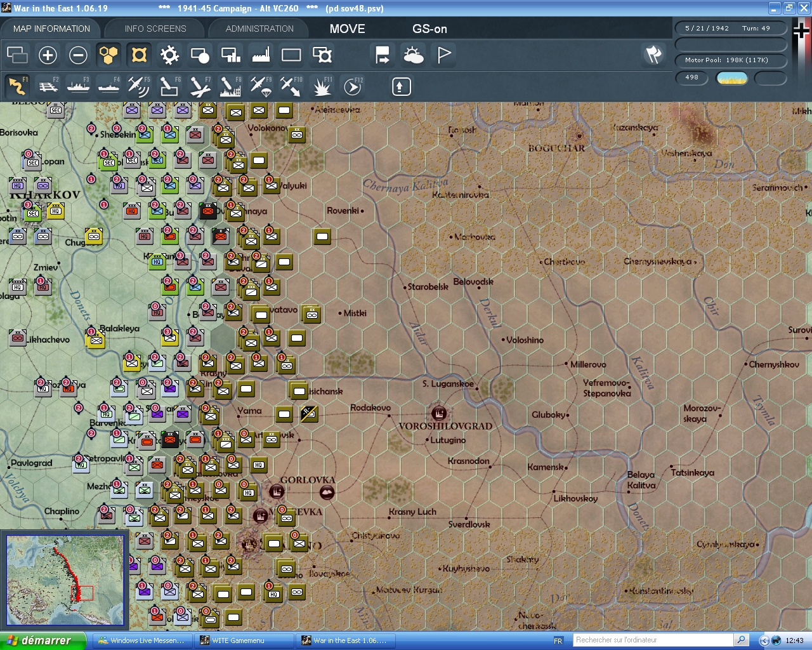
Task: Open the MAP INFORMATION menu
Action: (x=51, y=28)
